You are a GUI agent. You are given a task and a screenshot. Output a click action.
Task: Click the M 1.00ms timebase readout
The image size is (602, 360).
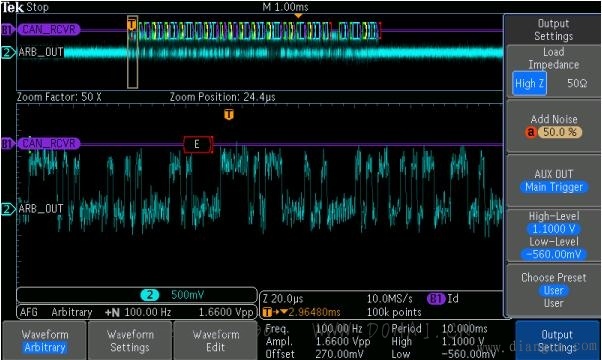(285, 7)
